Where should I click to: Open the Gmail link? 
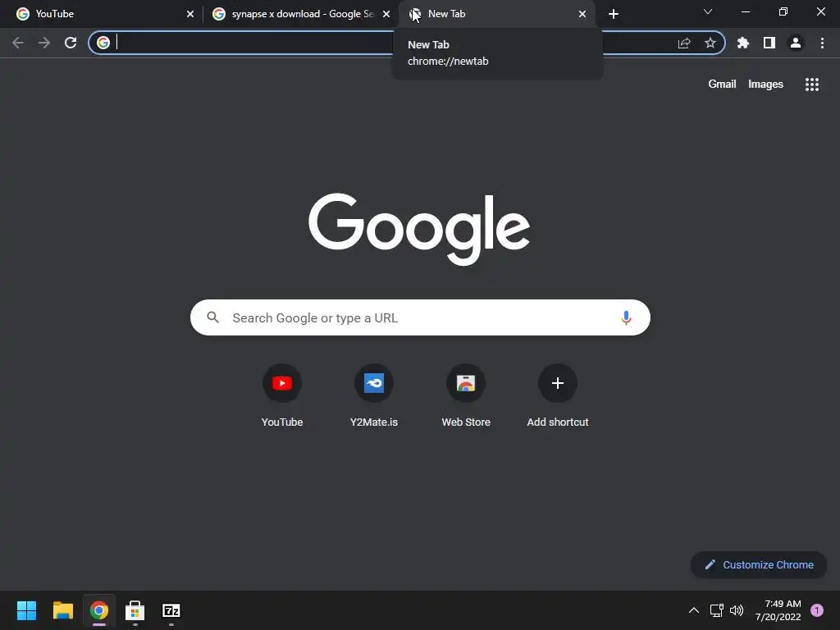click(x=722, y=84)
